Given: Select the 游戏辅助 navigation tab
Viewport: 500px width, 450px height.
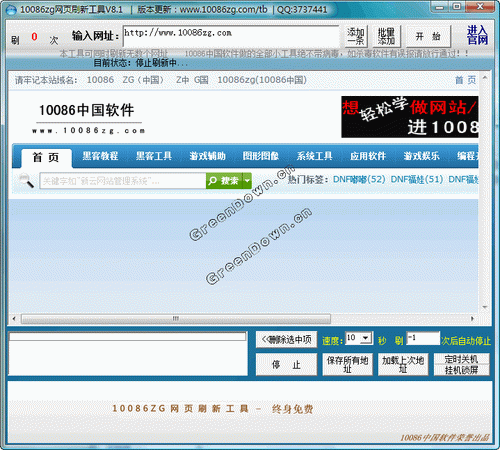Looking at the screenshot, I should point(207,156).
